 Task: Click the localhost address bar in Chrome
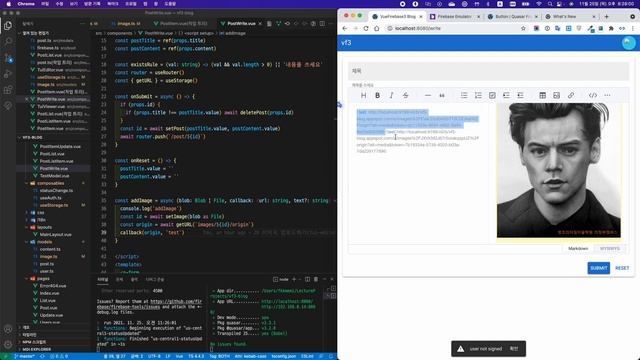(453, 29)
